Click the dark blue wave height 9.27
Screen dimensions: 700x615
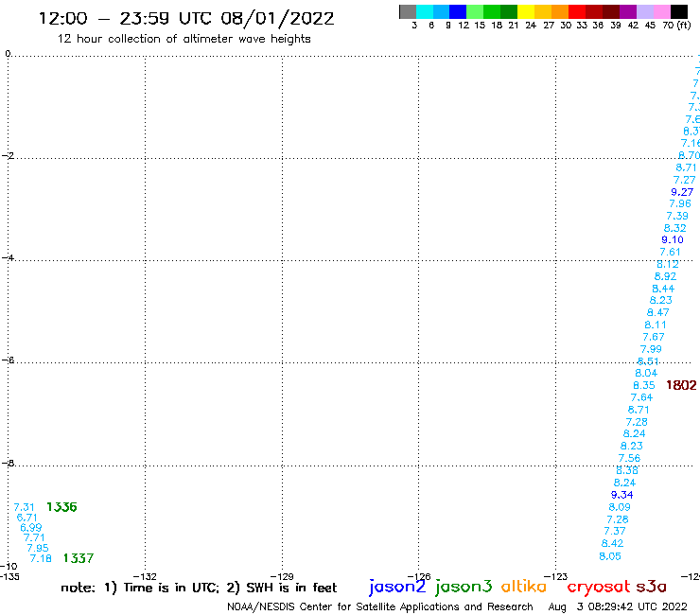tap(682, 192)
